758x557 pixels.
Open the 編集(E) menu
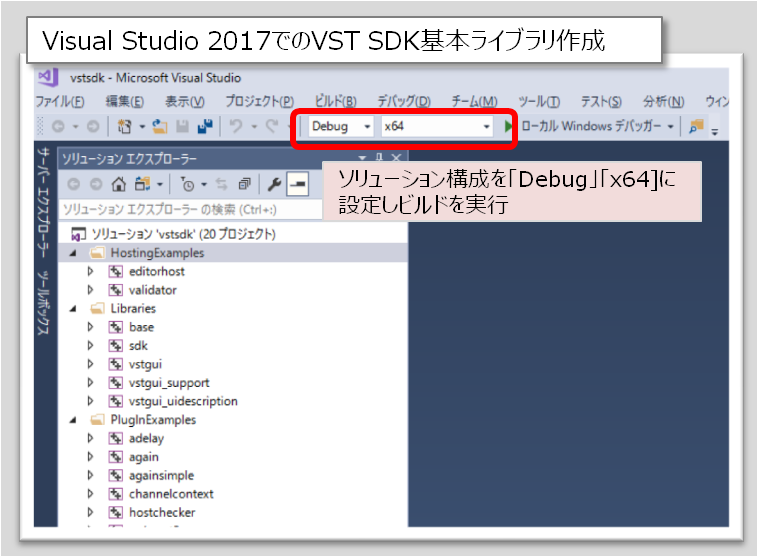point(125,101)
